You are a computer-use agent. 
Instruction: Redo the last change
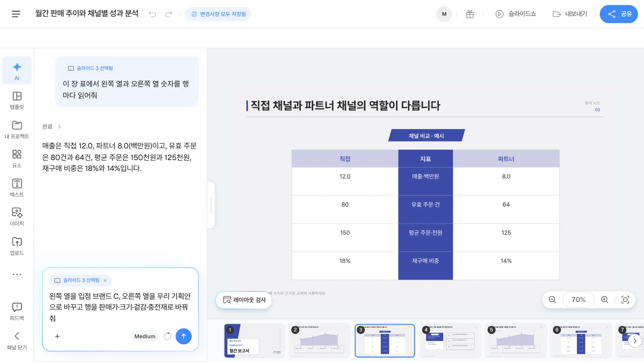(x=169, y=14)
